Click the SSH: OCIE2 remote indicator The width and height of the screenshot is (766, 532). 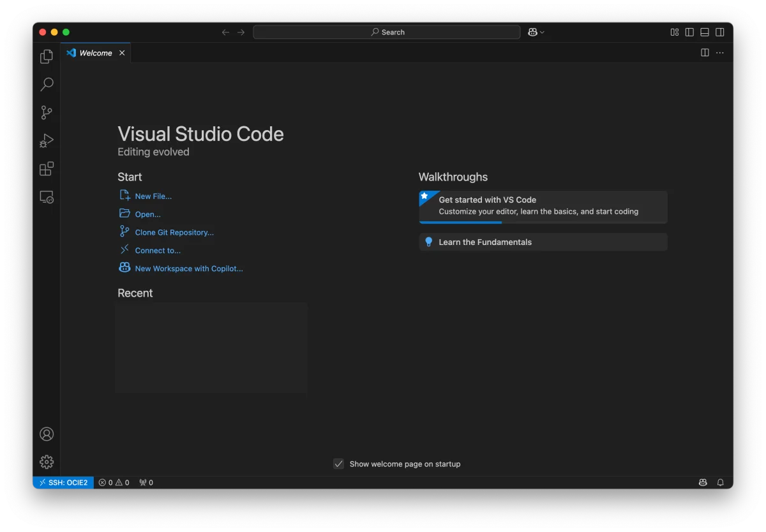63,482
